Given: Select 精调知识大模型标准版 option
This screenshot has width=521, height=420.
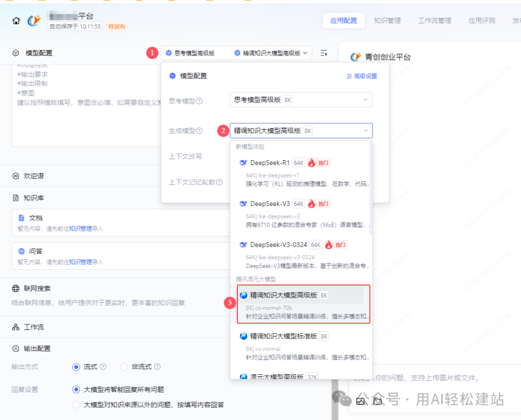Looking at the screenshot, I should click(301, 346).
